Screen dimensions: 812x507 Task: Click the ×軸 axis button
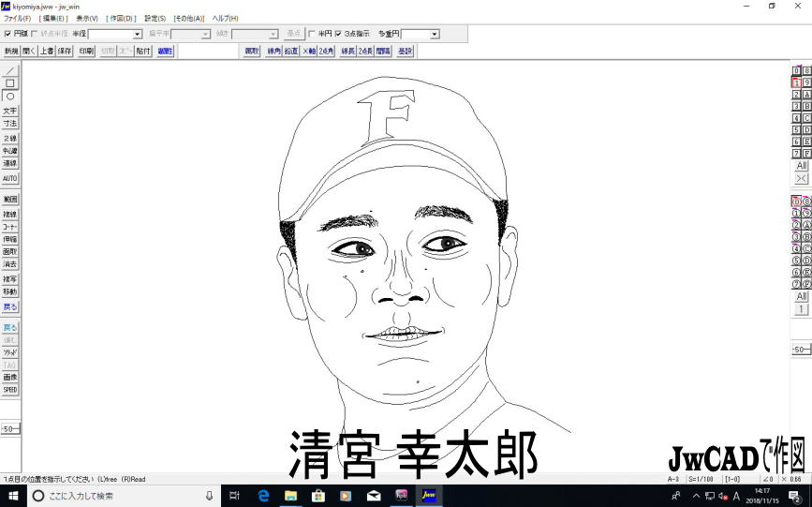click(x=309, y=51)
